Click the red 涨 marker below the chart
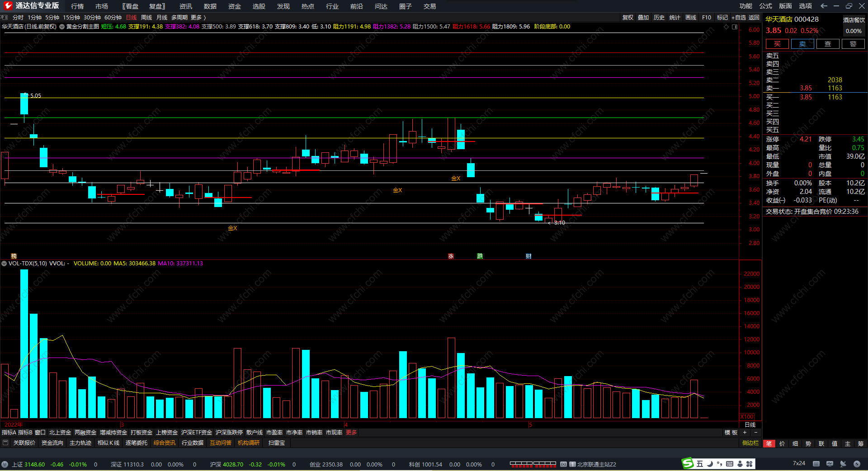This screenshot has width=868, height=471. 451,256
